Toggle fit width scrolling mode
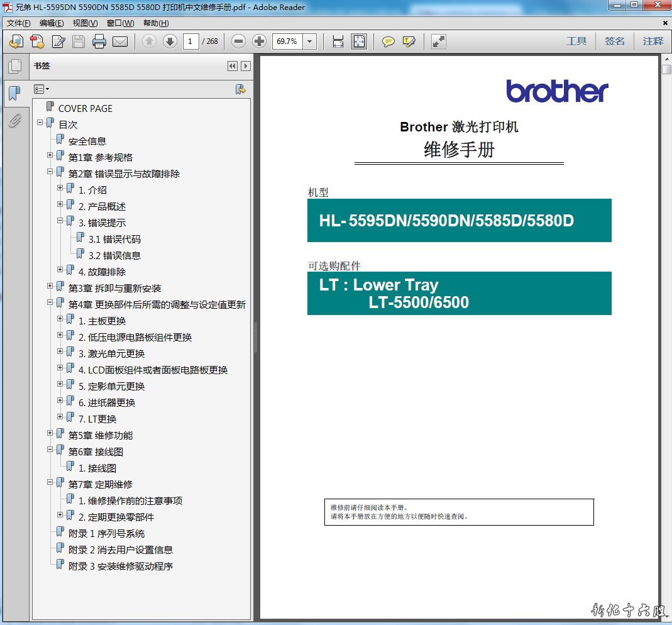The height and width of the screenshot is (625, 672). tap(338, 41)
